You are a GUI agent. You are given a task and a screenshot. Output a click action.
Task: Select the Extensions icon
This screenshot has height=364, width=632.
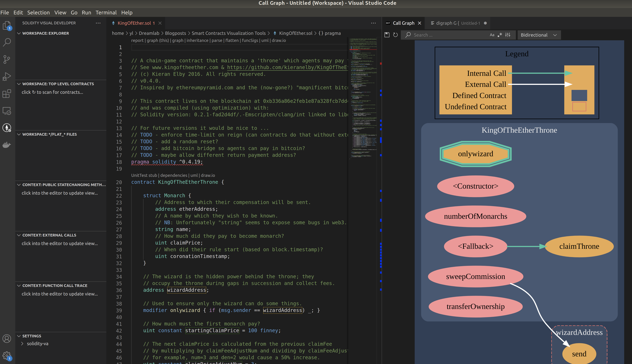click(7, 94)
